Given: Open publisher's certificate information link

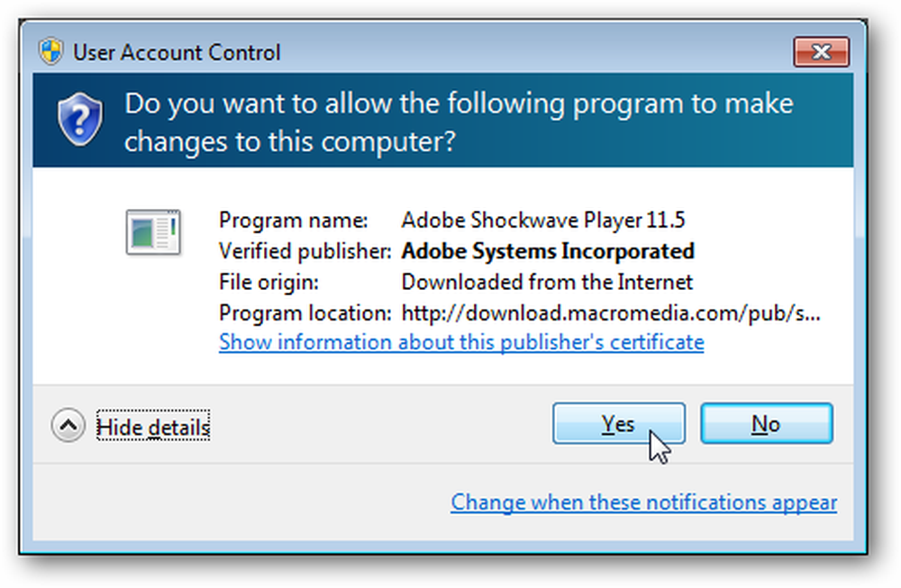Looking at the screenshot, I should tap(461, 342).
